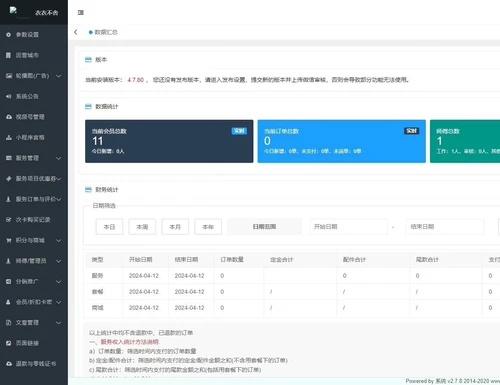The width and height of the screenshot is (500, 385).
Task: Click the gear icon for 参数设置
Action: 8,35
